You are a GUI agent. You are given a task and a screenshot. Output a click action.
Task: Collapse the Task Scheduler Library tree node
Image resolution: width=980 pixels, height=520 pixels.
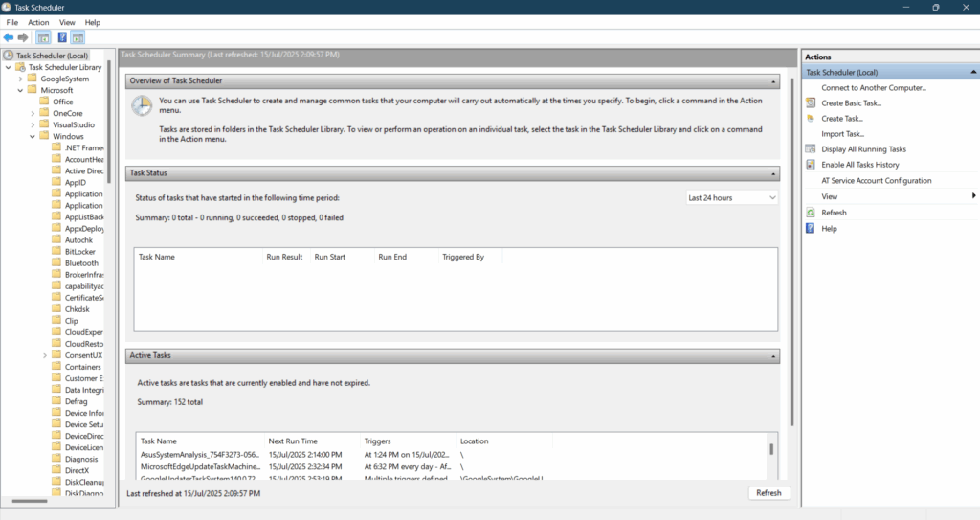(x=8, y=67)
